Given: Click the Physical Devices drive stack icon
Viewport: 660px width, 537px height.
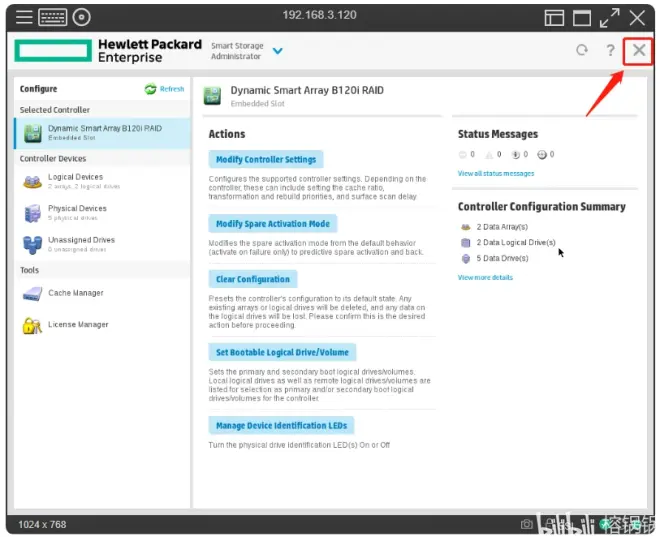Looking at the screenshot, I should (32, 213).
